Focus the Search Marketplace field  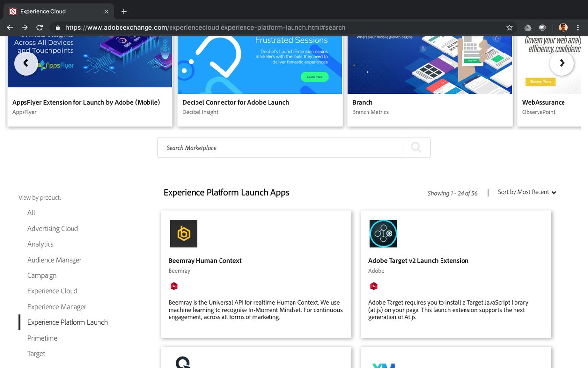pos(280,147)
